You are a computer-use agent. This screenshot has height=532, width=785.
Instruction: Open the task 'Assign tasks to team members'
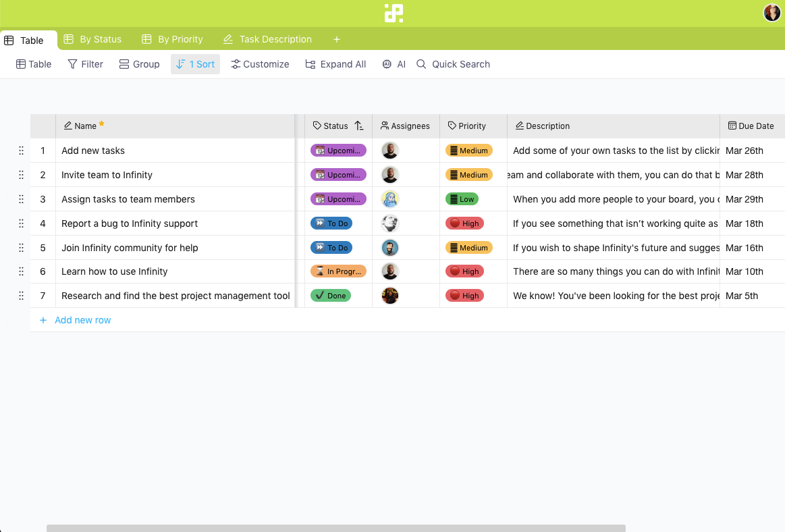point(128,199)
